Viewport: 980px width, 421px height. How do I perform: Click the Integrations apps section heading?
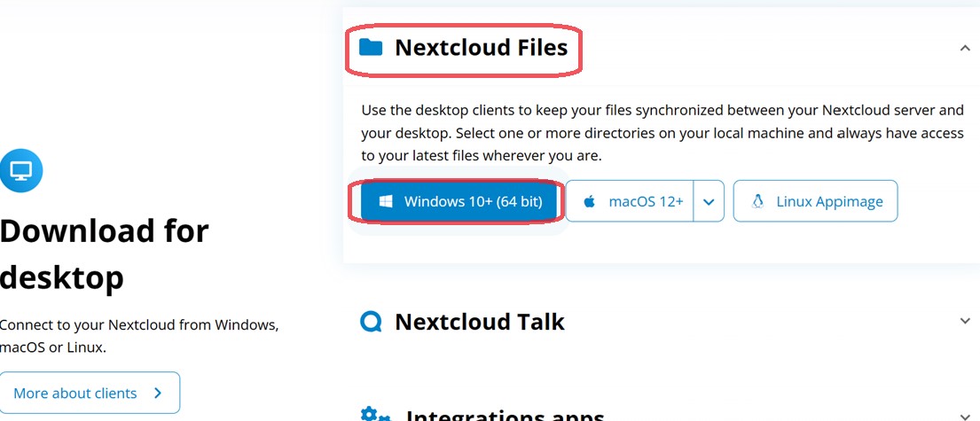(x=505, y=415)
